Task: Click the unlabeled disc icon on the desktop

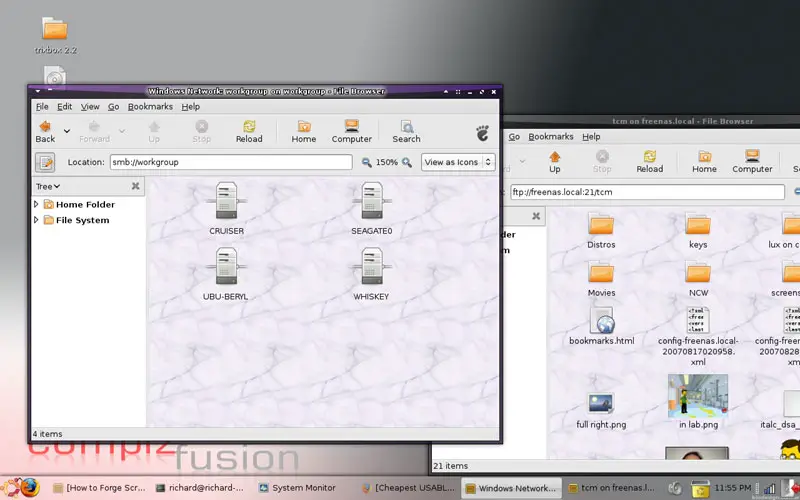Action: tap(55, 76)
